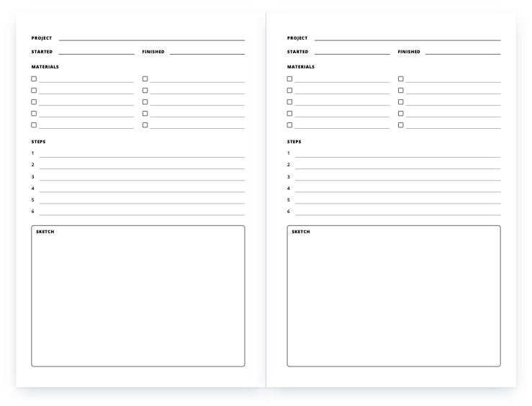Click the PROJECT label on left page
This screenshot has height=406, width=532.
tap(42, 38)
